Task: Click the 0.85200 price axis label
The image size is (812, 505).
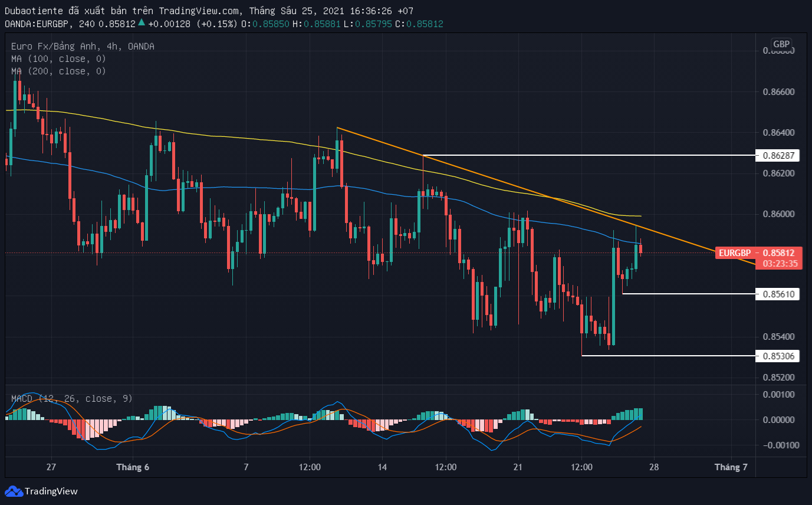Action: click(x=779, y=377)
